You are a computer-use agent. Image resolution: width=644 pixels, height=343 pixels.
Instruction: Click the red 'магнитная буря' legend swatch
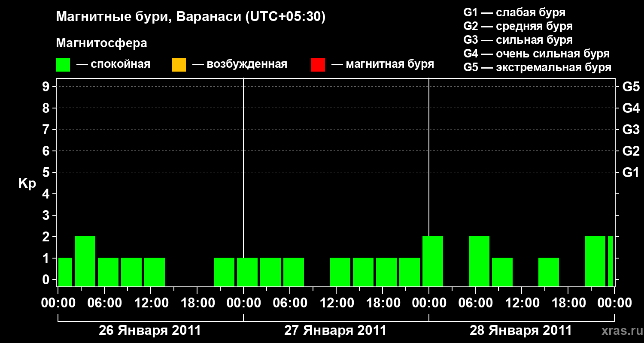[318, 65]
